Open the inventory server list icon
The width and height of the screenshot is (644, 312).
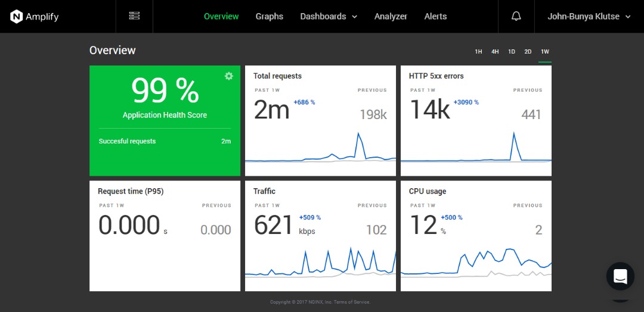point(134,16)
